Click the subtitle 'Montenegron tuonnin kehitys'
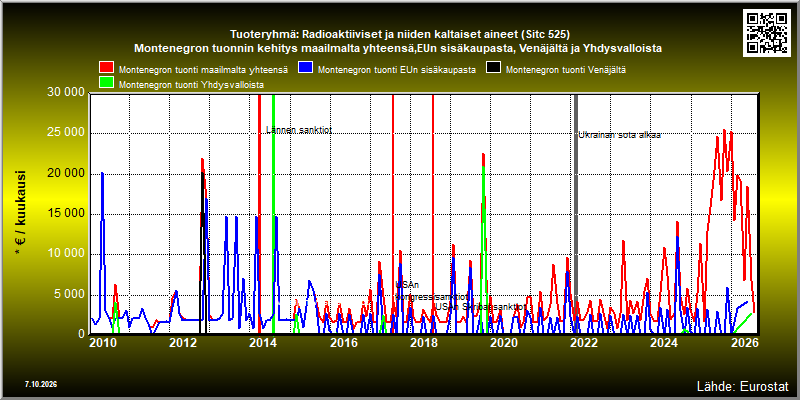Image resolution: width=800 pixels, height=400 pixels. tap(398, 48)
